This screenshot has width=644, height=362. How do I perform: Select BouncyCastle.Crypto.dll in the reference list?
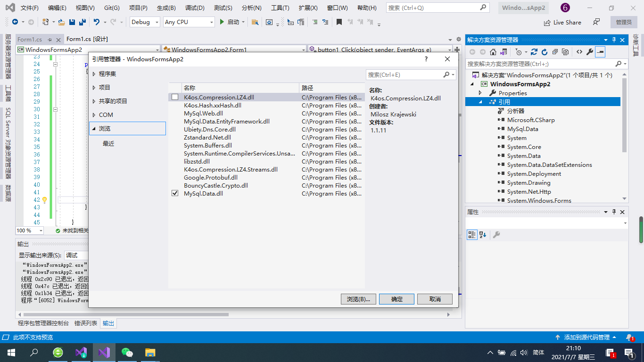point(216,185)
